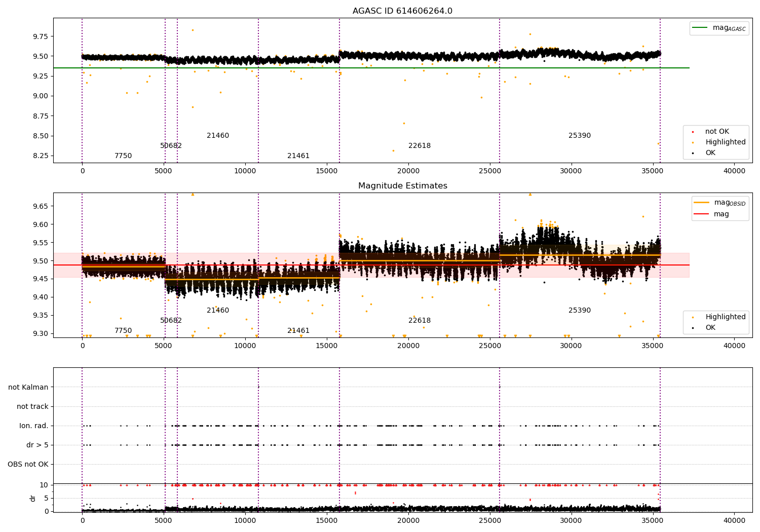The image size is (760, 532).
Task: Click the 'not track' axis label
Action: pyautogui.click(x=32, y=406)
